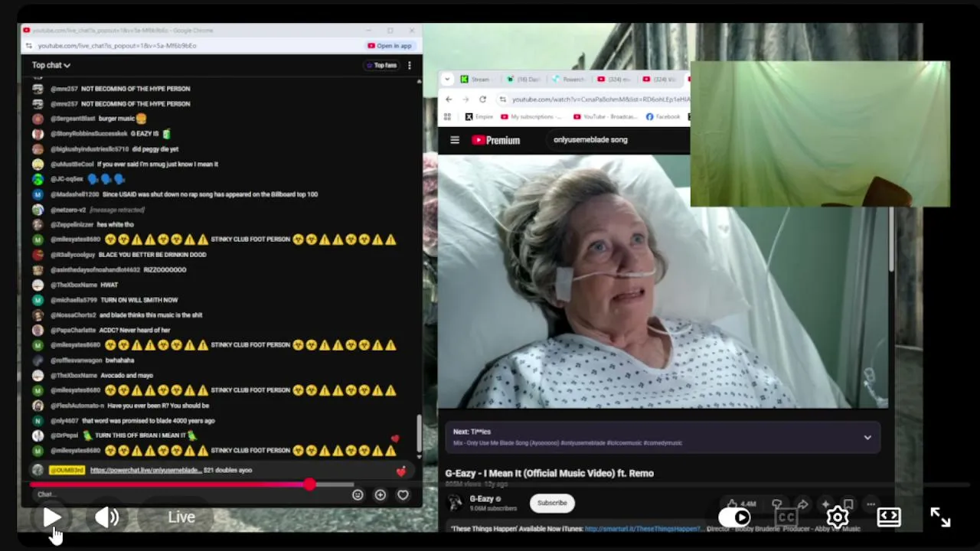Image resolution: width=980 pixels, height=551 pixels.
Task: Click the live chat vertical scrollbar
Action: 419,434
